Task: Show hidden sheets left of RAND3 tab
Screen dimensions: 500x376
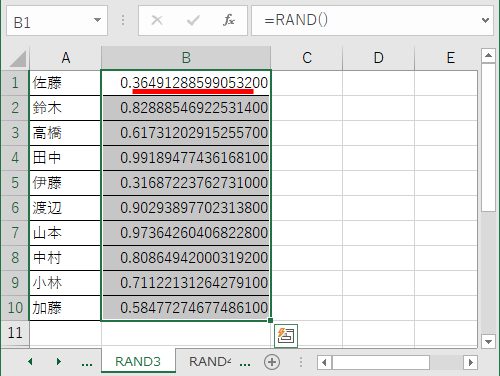Action: 87,363
